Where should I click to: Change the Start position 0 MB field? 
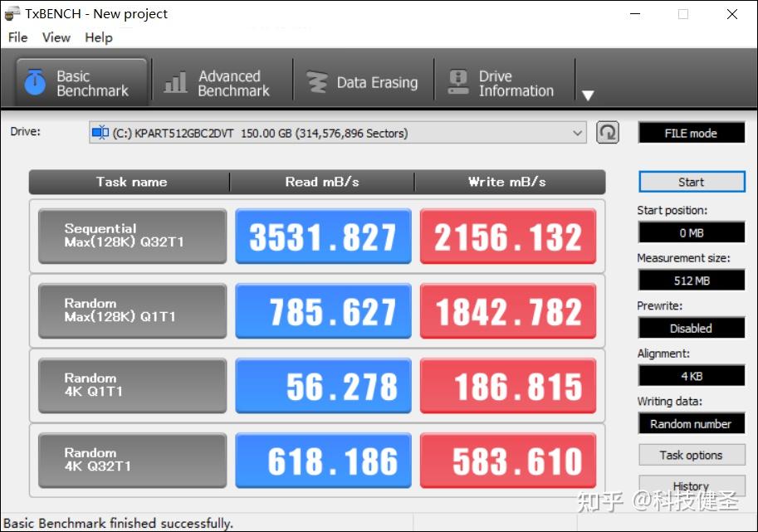pos(692,233)
